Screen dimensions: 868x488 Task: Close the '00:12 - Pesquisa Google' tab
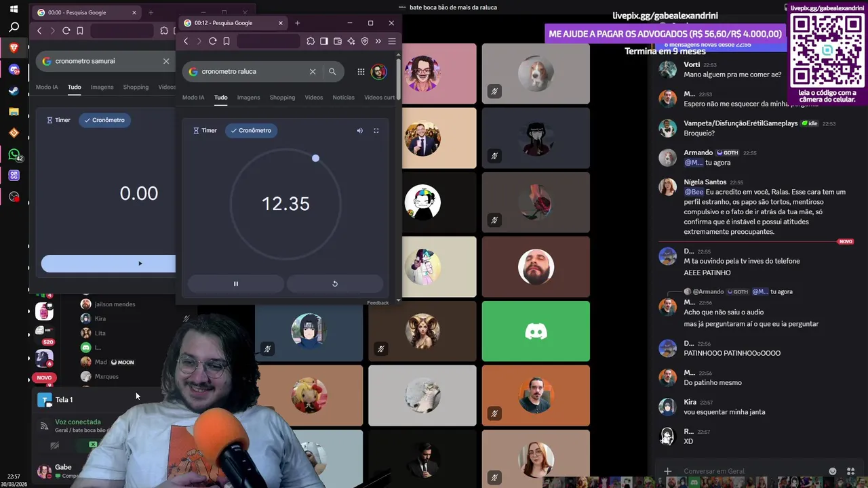pos(281,23)
